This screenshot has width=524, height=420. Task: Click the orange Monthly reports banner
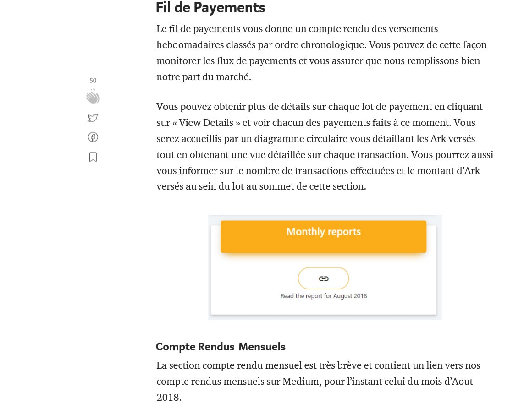point(323,236)
